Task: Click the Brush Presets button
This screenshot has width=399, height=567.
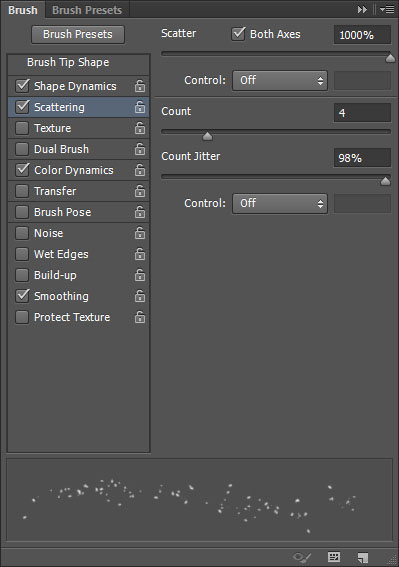Action: pyautogui.click(x=78, y=34)
